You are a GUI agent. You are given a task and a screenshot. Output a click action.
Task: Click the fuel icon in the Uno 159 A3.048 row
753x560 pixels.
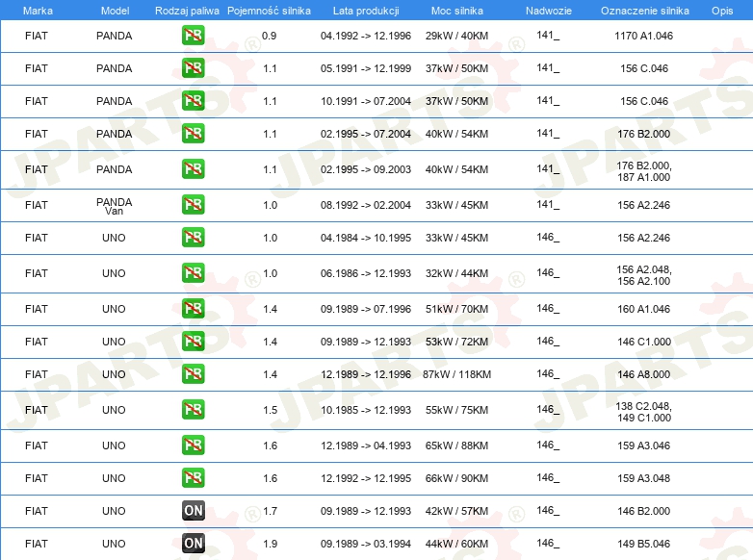(193, 477)
